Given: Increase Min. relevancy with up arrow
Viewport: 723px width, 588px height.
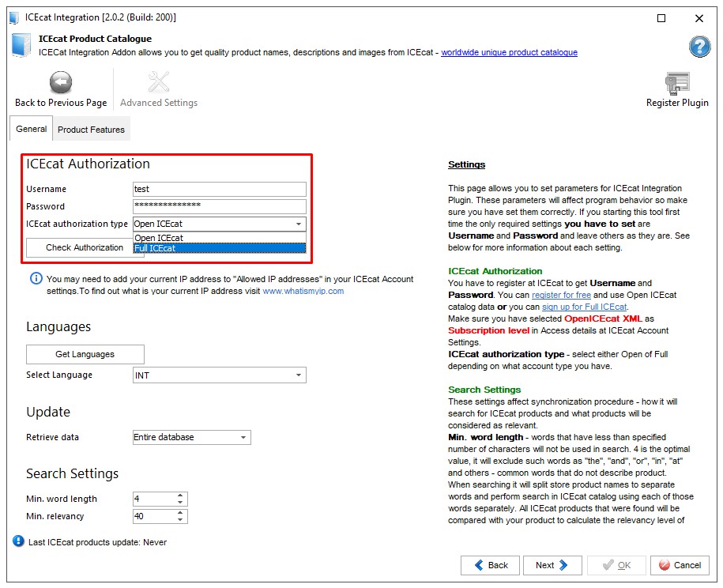Looking at the screenshot, I should point(180,513).
